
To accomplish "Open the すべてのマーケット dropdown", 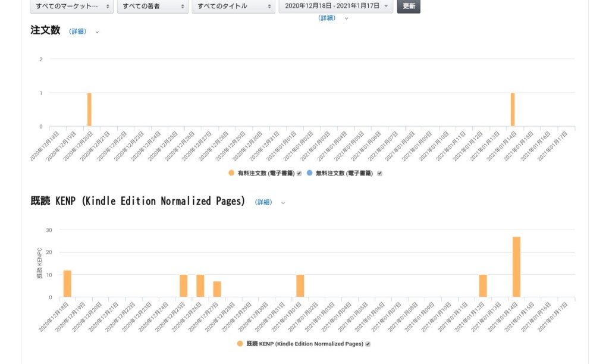I will click(71, 6).
